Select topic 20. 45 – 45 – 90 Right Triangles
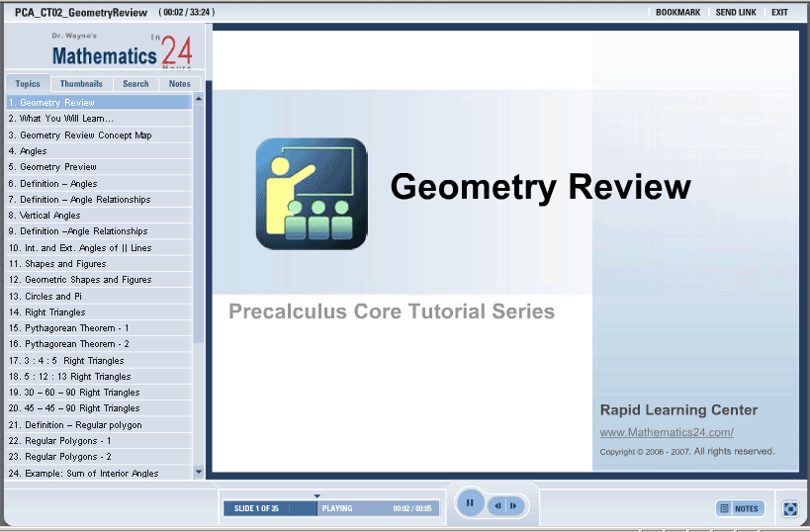810x532 pixels. pyautogui.click(x=99, y=408)
